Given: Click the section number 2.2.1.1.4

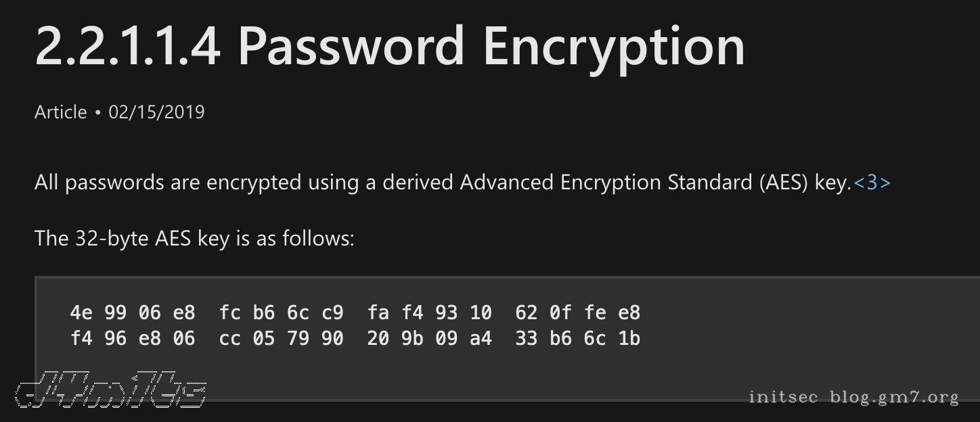Looking at the screenshot, I should (x=128, y=47).
